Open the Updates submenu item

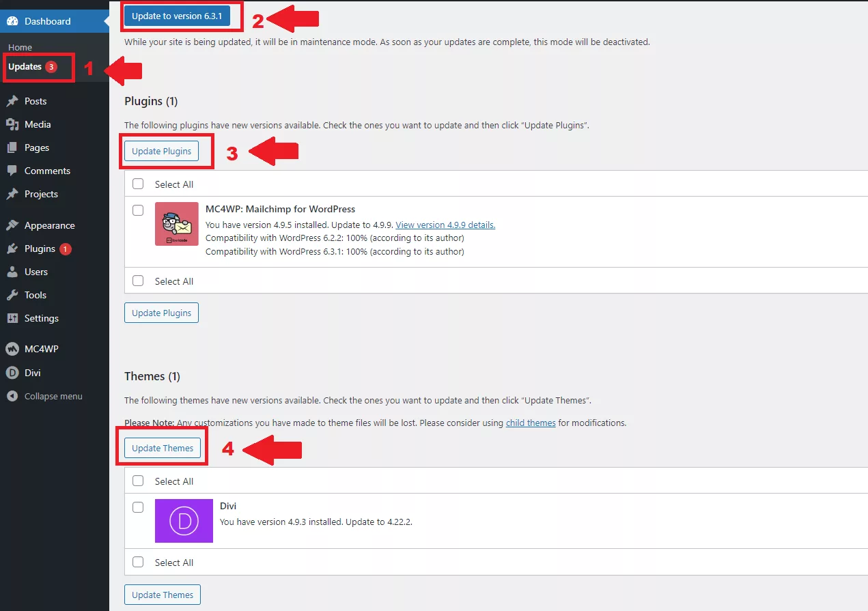25,67
